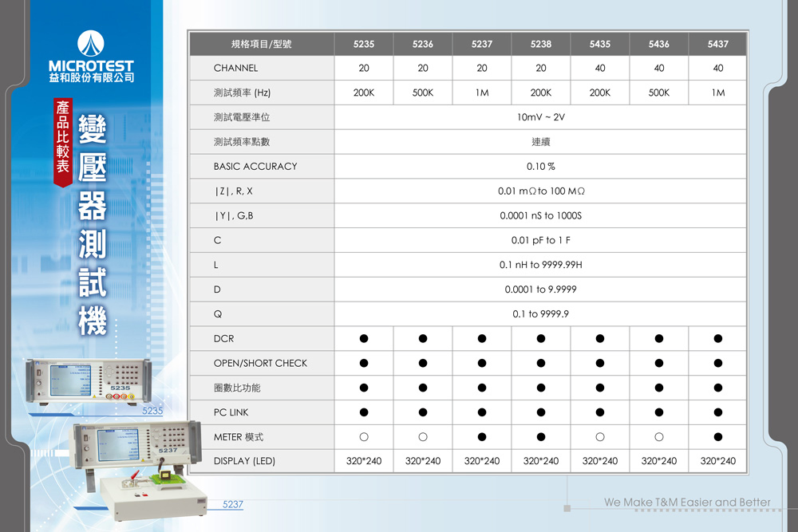
Task: Click the 0.0001 nS to 1000S value
Action: (x=541, y=215)
